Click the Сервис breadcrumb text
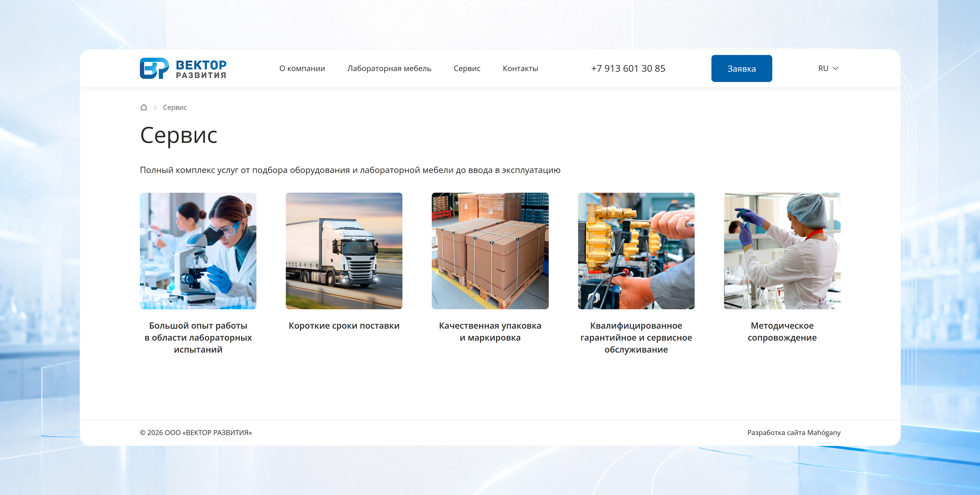Image resolution: width=980 pixels, height=495 pixels. (175, 107)
